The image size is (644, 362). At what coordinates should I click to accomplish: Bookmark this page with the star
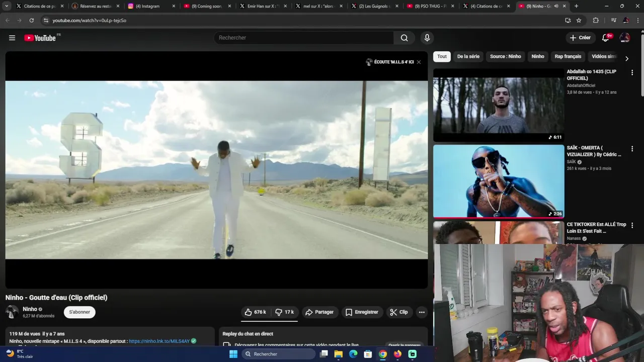(x=579, y=20)
